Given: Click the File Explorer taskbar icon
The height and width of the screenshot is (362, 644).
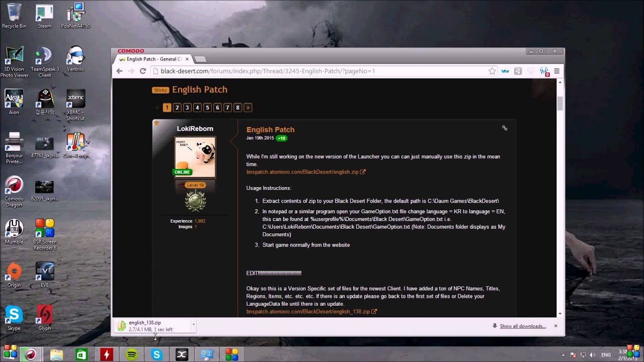Looking at the screenshot, I should [x=56, y=354].
